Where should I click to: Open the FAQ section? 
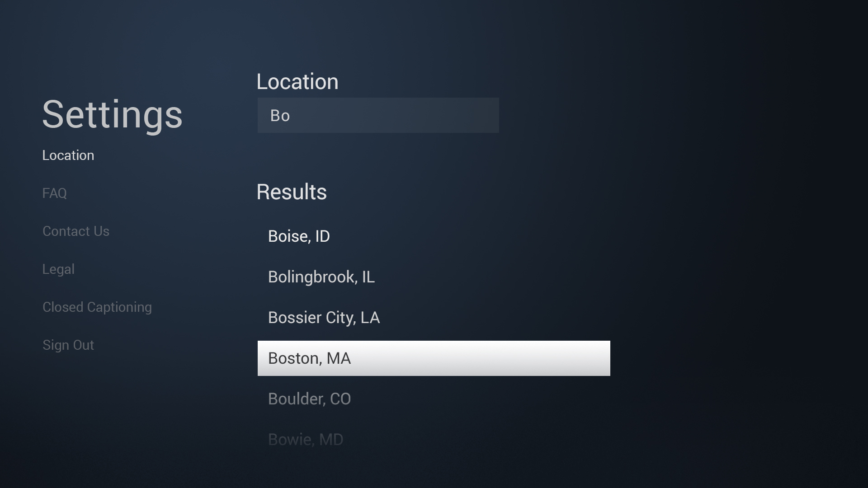pos(55,193)
